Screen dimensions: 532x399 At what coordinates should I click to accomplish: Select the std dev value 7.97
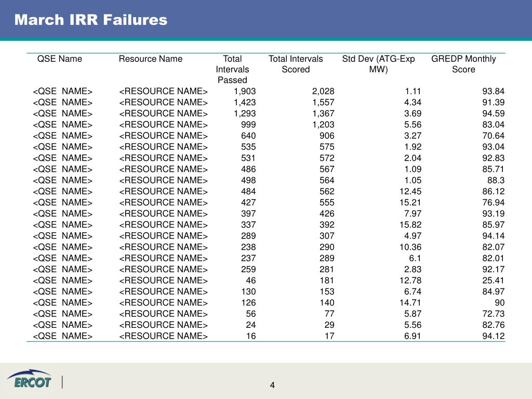coord(413,214)
